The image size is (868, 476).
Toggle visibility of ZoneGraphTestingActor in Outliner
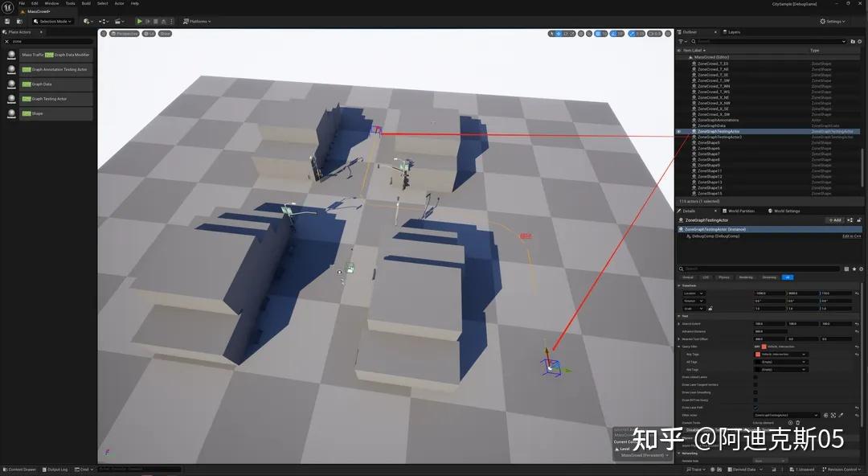coord(678,131)
